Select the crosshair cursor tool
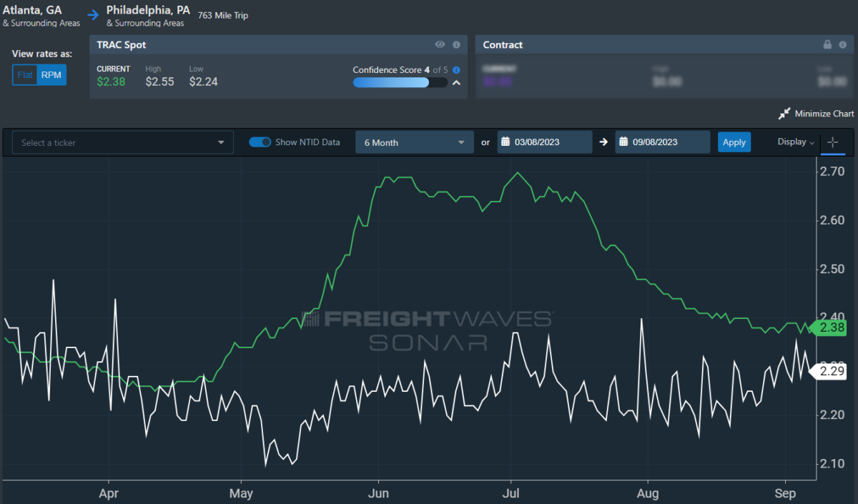The image size is (858, 504). [832, 142]
